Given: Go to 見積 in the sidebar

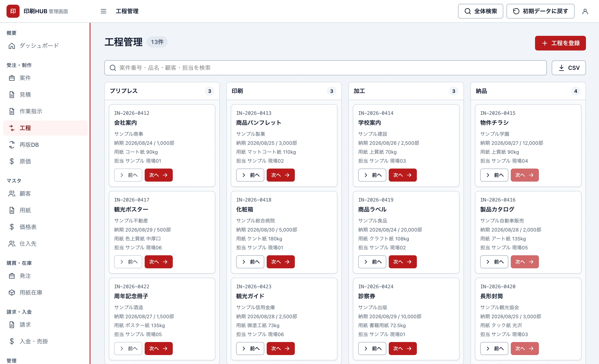Looking at the screenshot, I should coord(45,94).
